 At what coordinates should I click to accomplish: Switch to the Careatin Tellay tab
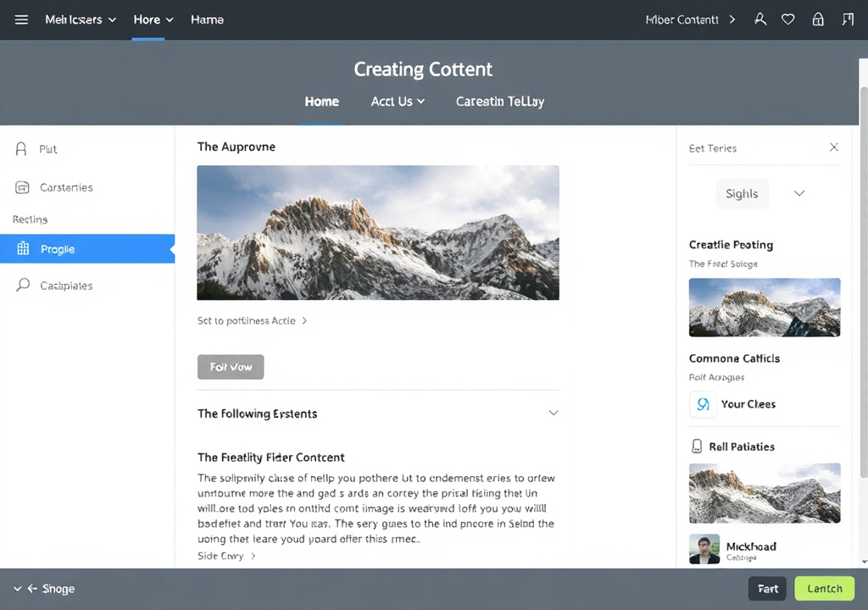(x=500, y=102)
